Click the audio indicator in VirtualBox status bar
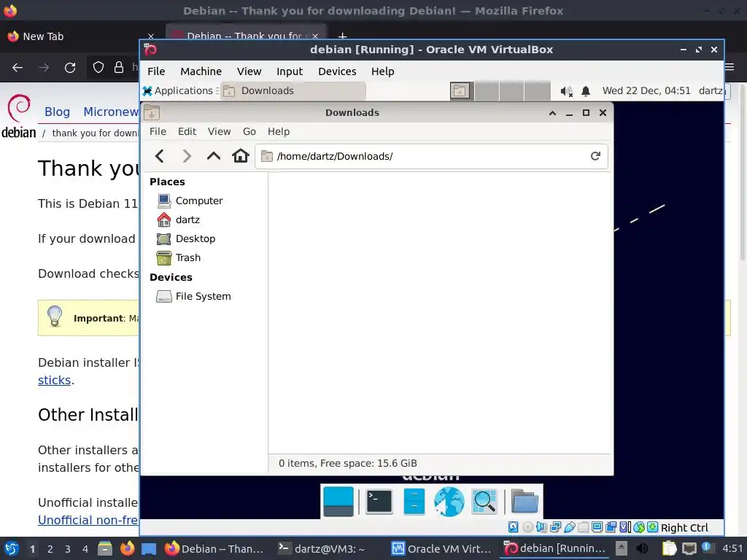 coord(542,527)
